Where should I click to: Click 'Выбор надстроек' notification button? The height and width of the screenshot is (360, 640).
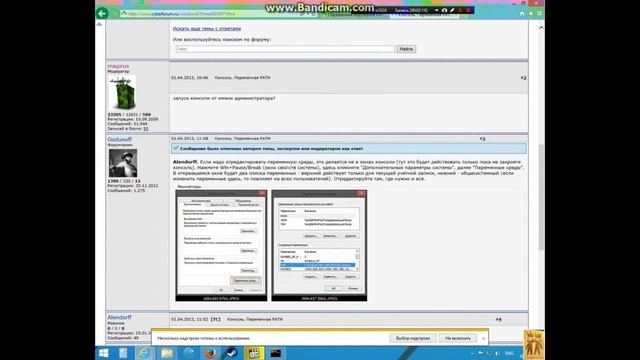click(413, 338)
